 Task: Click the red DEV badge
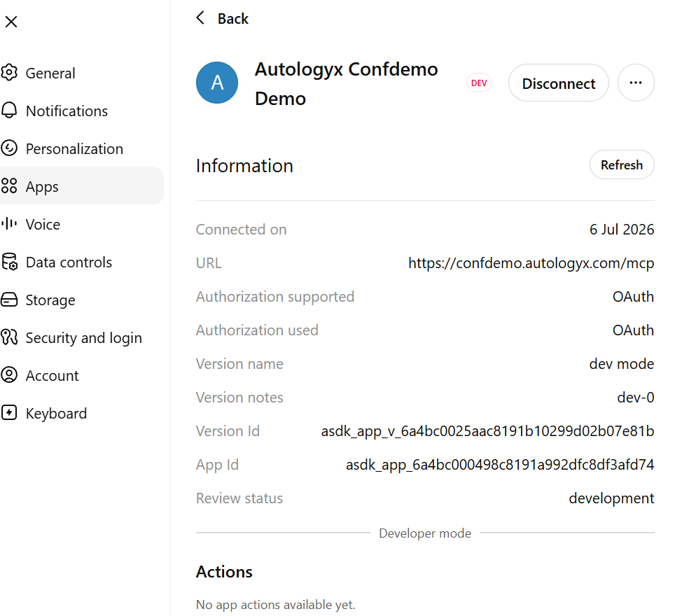479,83
